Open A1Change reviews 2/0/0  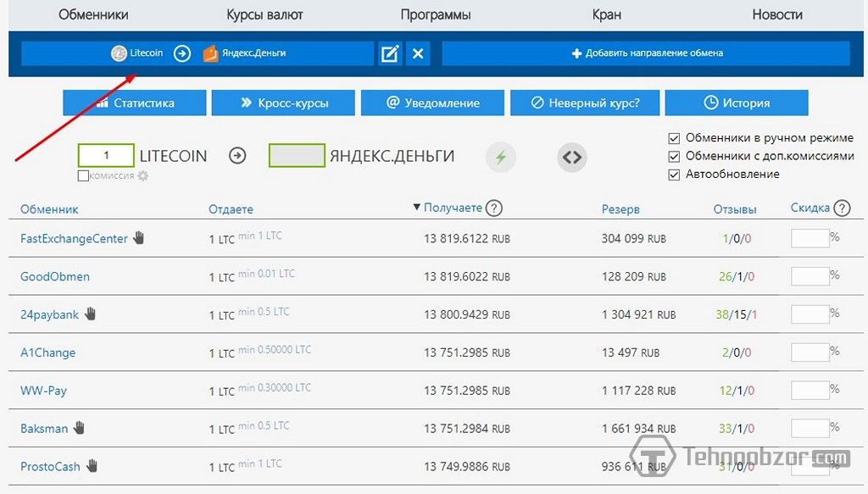point(737,352)
